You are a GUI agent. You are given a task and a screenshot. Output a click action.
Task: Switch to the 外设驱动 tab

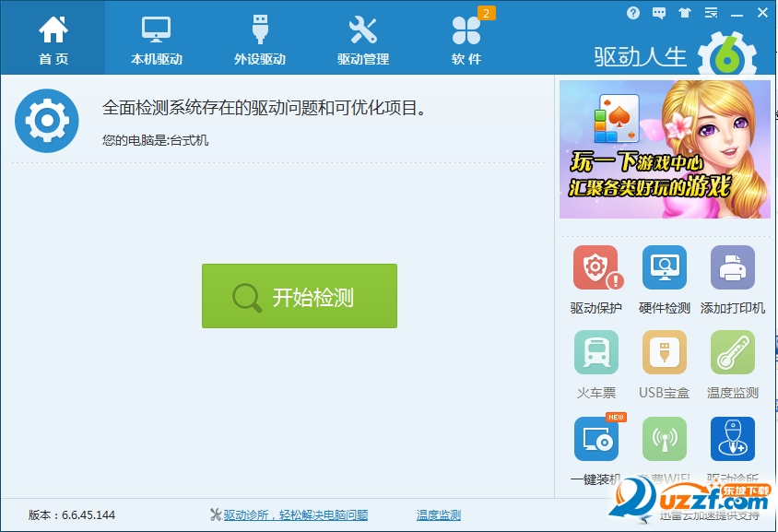coord(259,37)
